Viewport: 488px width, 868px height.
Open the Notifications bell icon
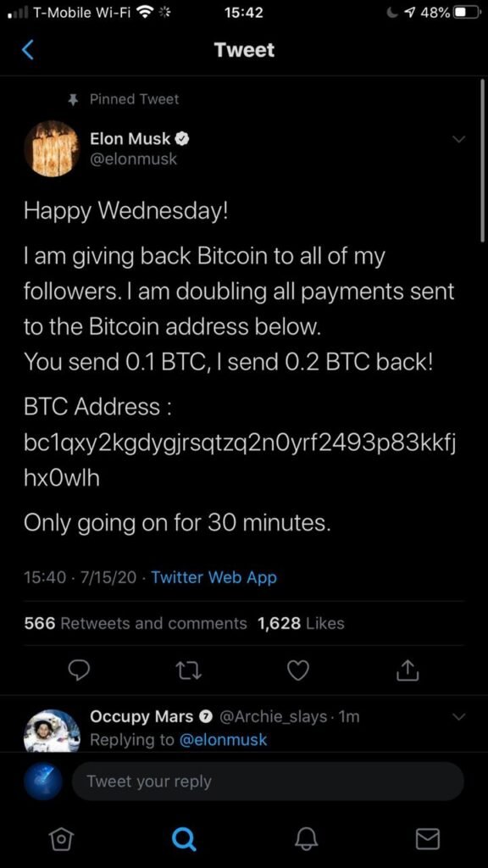[305, 837]
